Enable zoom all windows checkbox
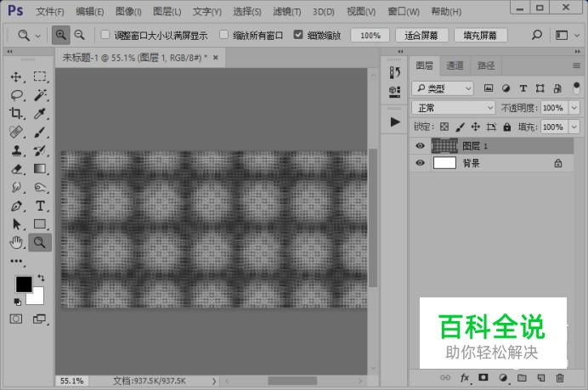Viewport: 588px width, 390px height. click(223, 35)
